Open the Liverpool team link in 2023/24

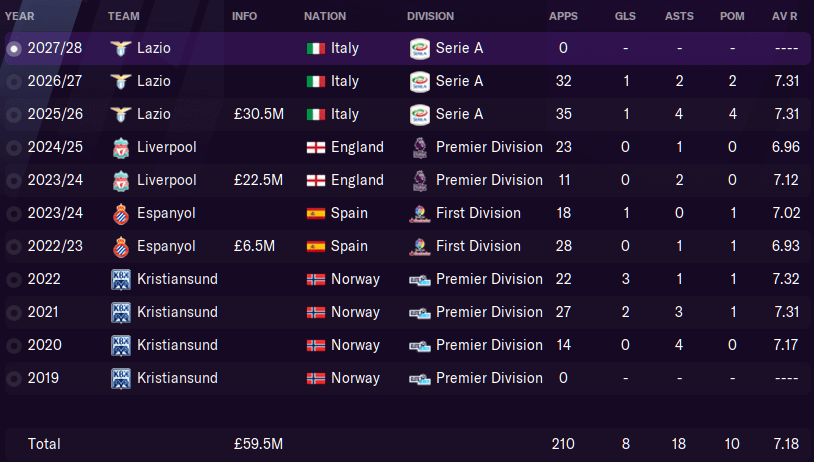tap(167, 180)
